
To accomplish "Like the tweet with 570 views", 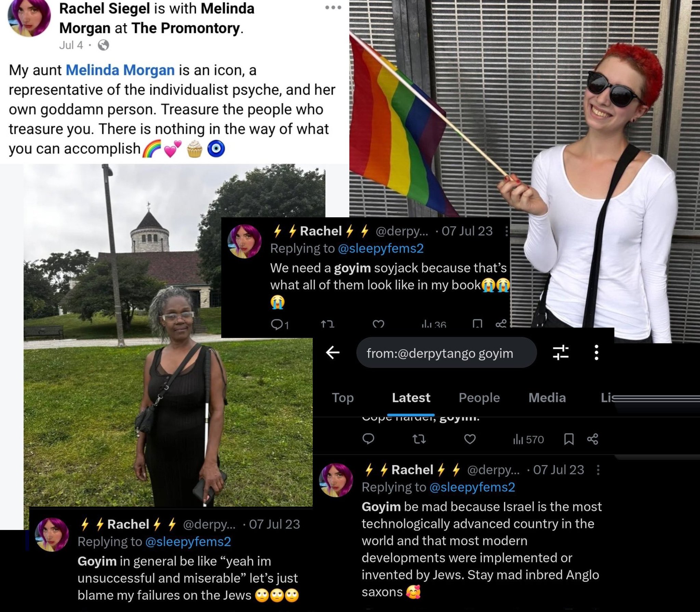I will click(x=470, y=439).
